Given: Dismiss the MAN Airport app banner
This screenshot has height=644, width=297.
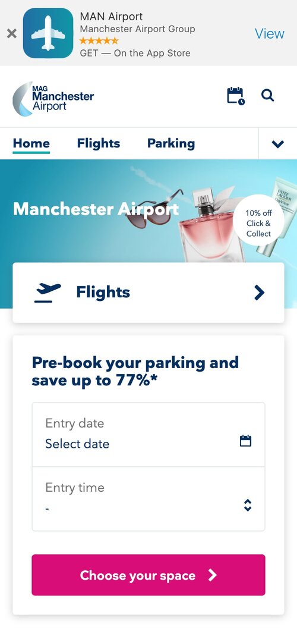Looking at the screenshot, I should tap(12, 34).
